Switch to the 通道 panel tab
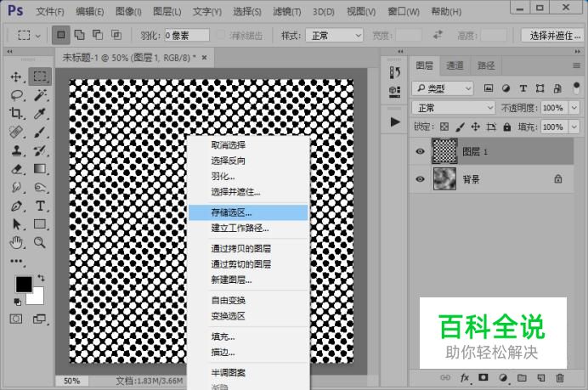Screen dimensions: 588x390 tap(455, 65)
